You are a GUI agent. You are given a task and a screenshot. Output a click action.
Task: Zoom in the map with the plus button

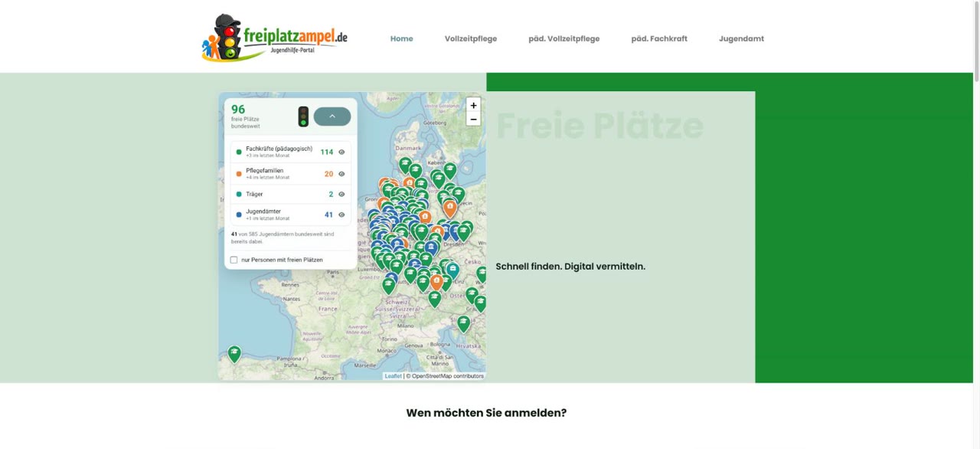pyautogui.click(x=473, y=106)
